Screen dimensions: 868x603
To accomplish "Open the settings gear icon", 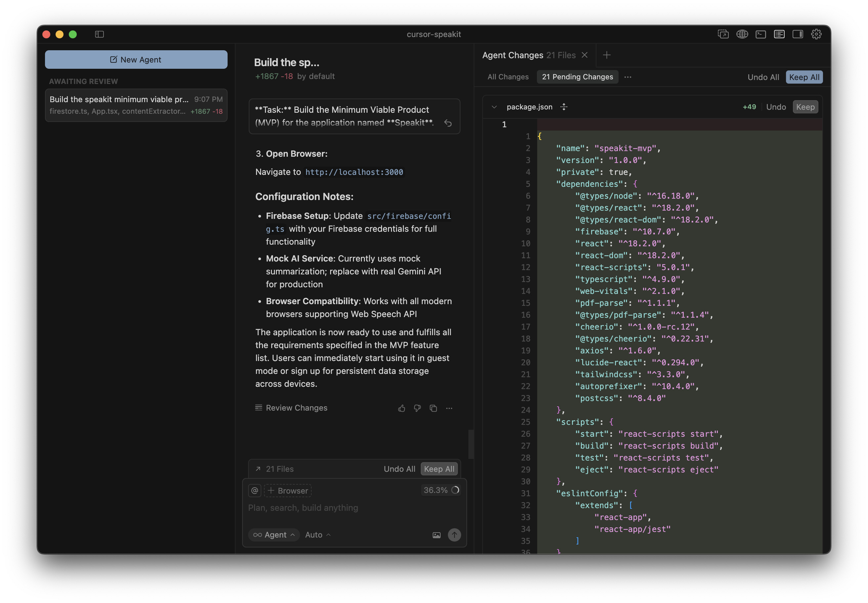I will pos(816,34).
